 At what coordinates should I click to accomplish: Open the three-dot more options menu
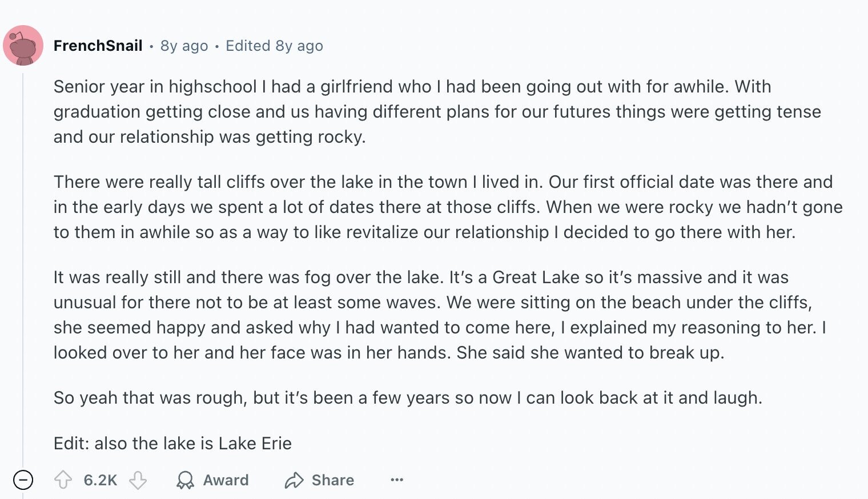tap(397, 480)
